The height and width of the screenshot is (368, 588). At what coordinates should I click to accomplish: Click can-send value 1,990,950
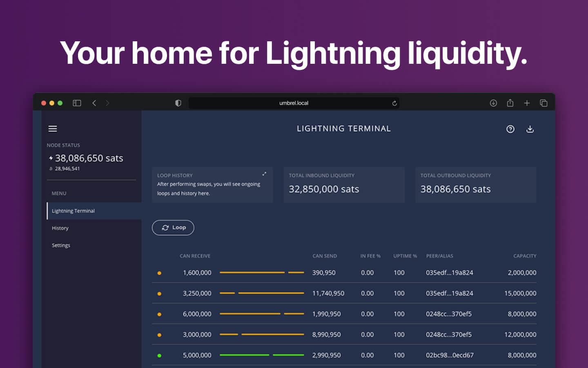326,314
